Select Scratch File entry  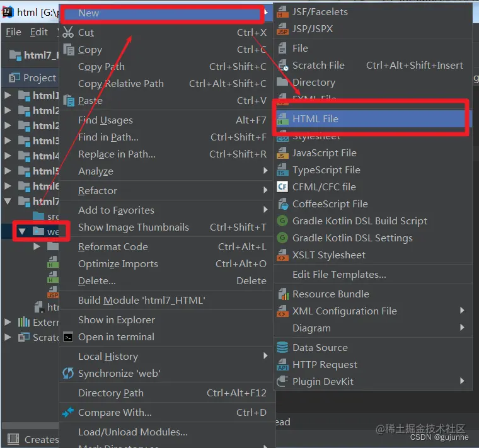click(x=372, y=66)
